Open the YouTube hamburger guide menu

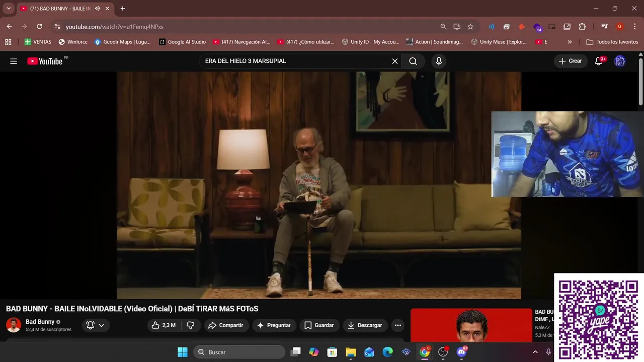(x=14, y=61)
